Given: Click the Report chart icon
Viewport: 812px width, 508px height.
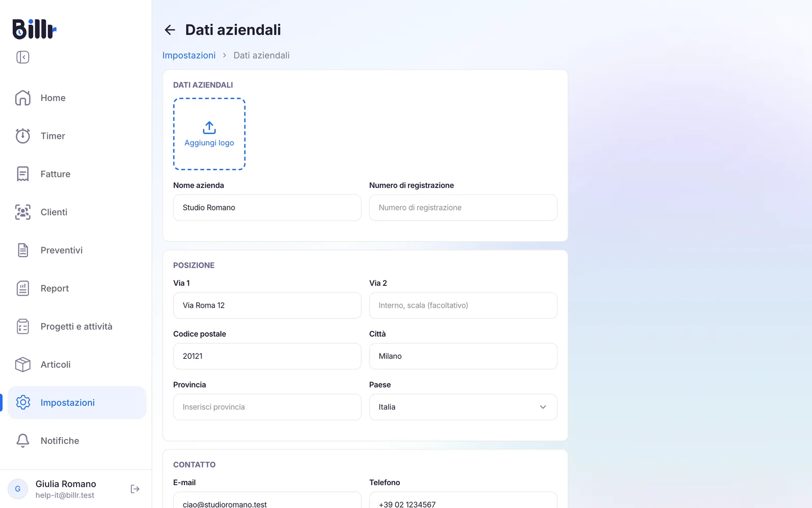Looking at the screenshot, I should 23,288.
